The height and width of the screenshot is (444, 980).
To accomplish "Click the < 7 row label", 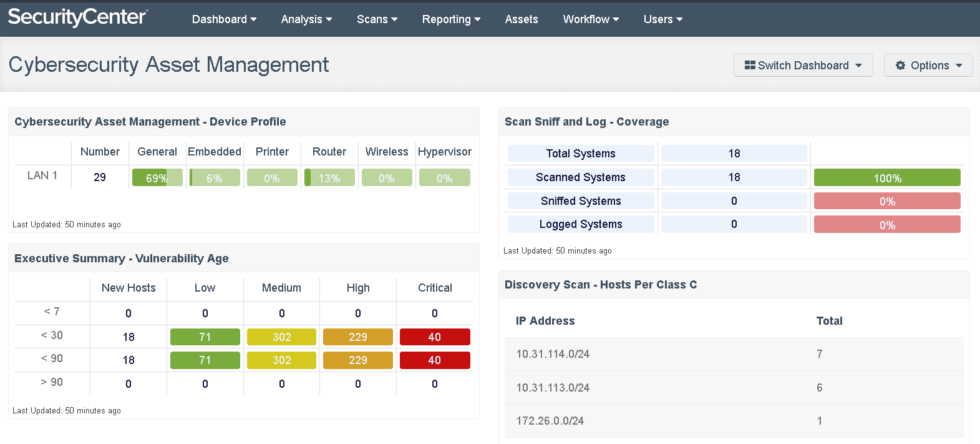I will 52,312.
